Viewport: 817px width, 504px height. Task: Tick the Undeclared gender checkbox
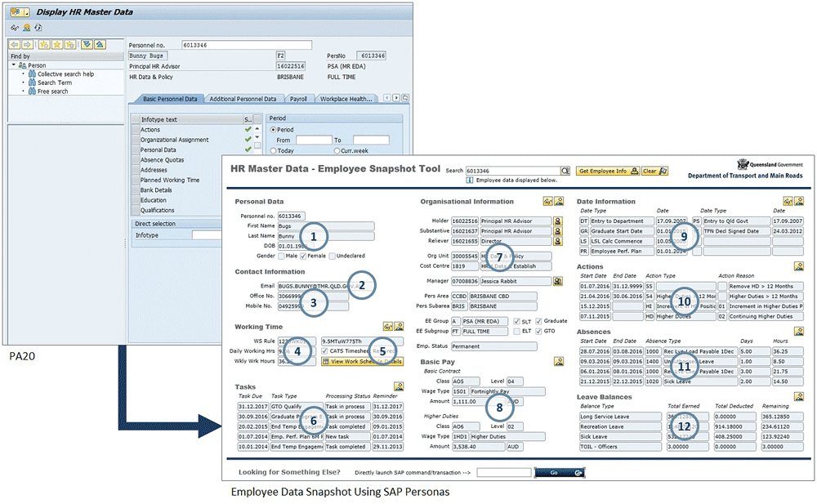point(332,256)
